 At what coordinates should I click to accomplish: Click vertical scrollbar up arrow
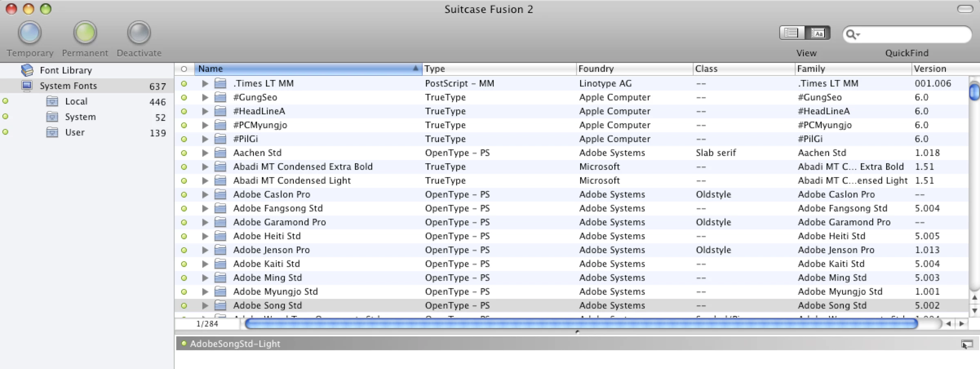[974, 298]
